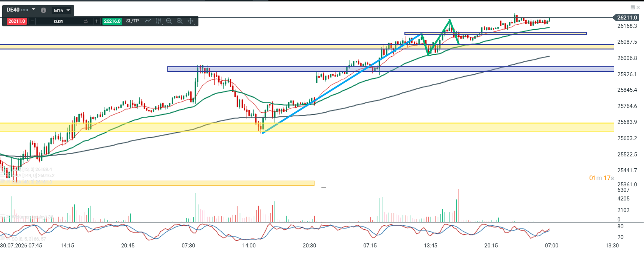Click the 4205 volume scale label

click(x=623, y=199)
